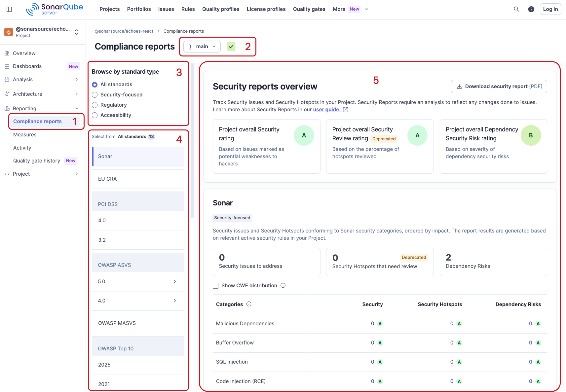Click info icon next to Categories header

click(x=249, y=304)
